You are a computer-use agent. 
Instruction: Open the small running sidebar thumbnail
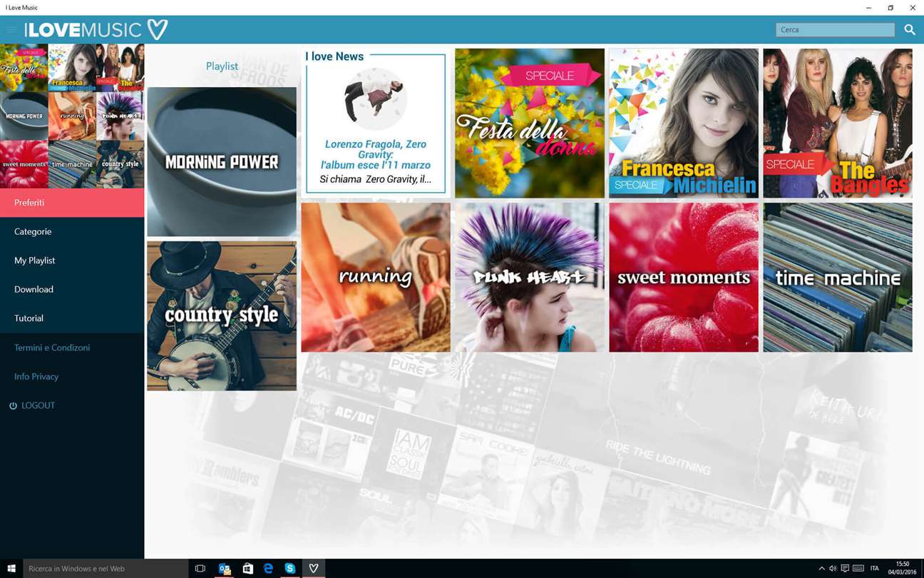coord(72,116)
